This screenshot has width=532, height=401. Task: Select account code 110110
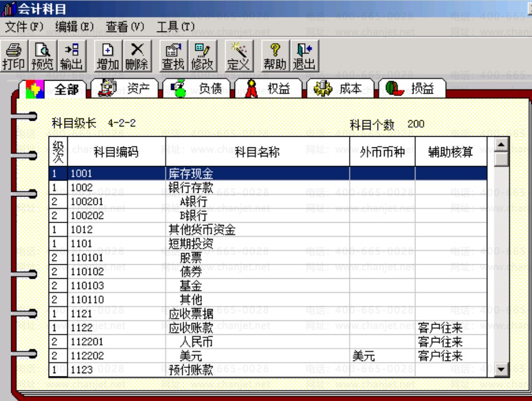coord(87,300)
